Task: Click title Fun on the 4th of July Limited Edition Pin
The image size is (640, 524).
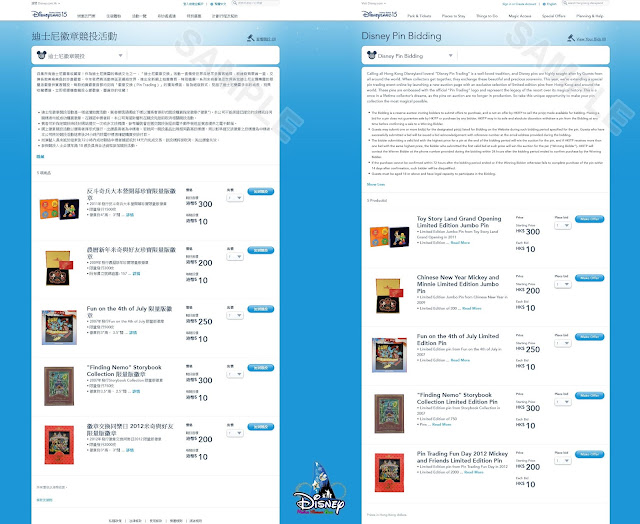Action: coord(458,340)
